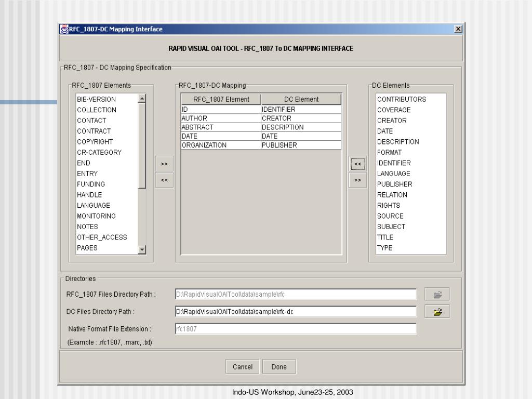532x399 pixels.
Task: Click the Java app icon in title bar
Action: (x=64, y=29)
